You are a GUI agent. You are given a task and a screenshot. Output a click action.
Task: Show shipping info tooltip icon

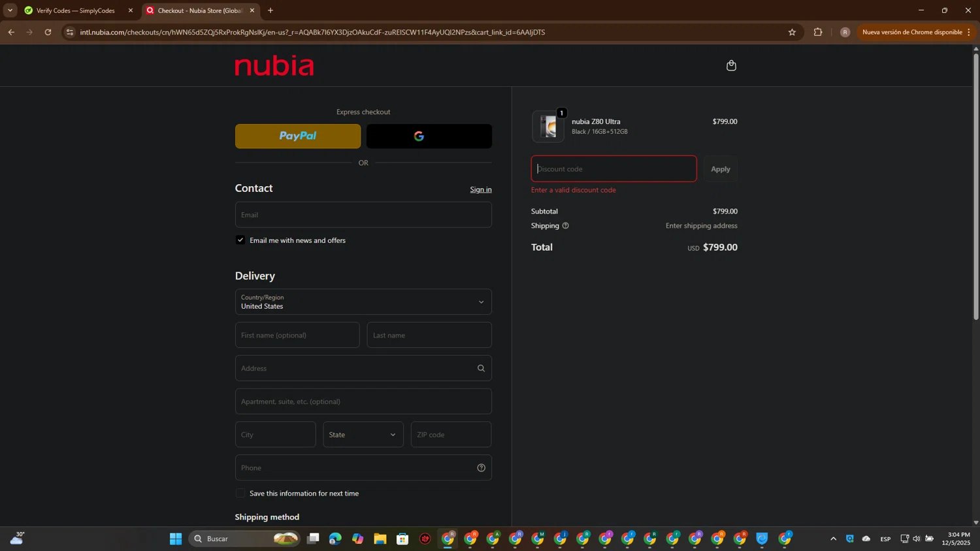(x=566, y=226)
